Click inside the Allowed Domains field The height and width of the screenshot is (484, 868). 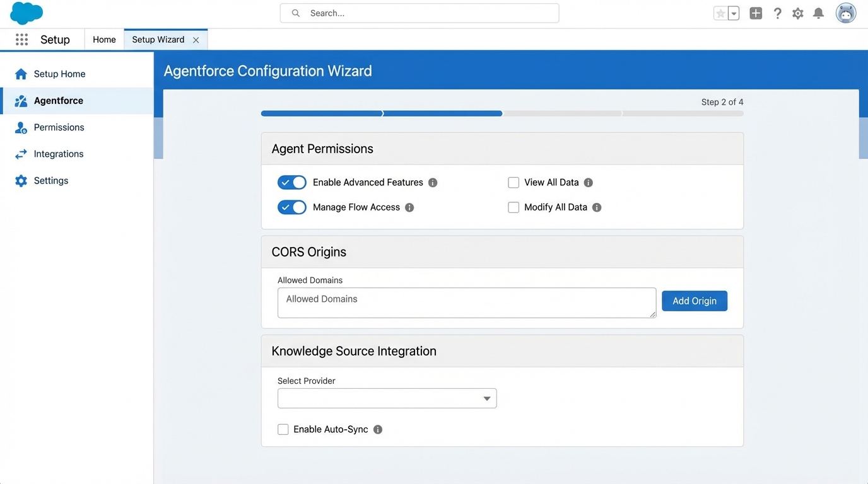coord(467,302)
